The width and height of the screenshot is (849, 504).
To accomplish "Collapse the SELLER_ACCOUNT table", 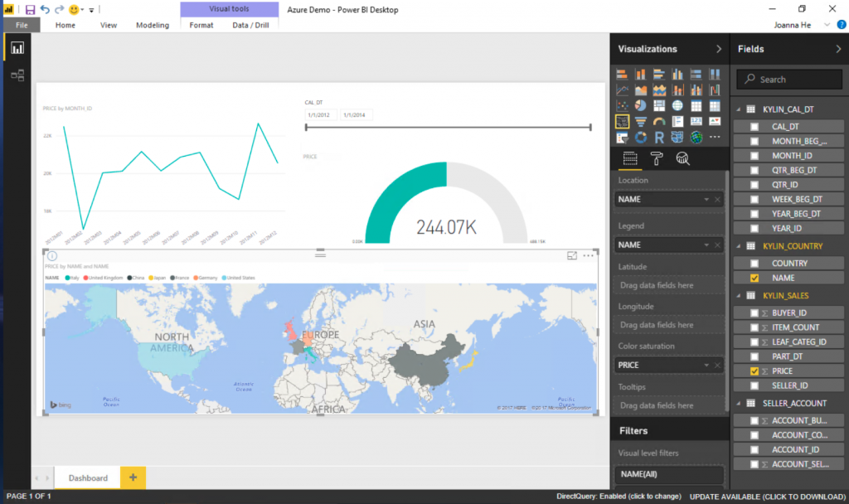I will click(x=739, y=404).
